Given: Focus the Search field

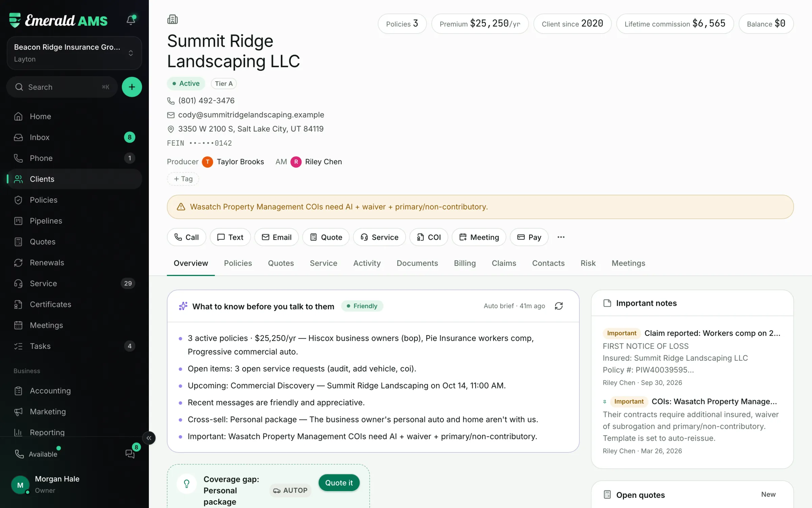Looking at the screenshot, I should [x=62, y=87].
